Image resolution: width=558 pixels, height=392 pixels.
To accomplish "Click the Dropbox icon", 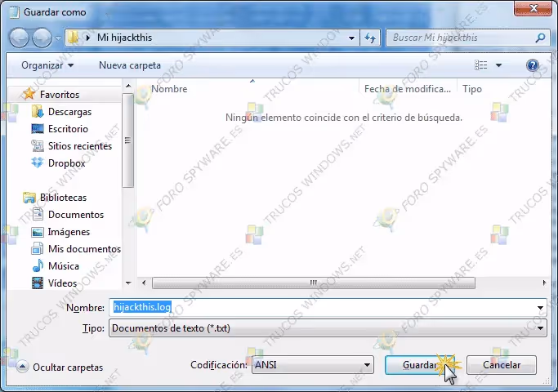I will [38, 163].
